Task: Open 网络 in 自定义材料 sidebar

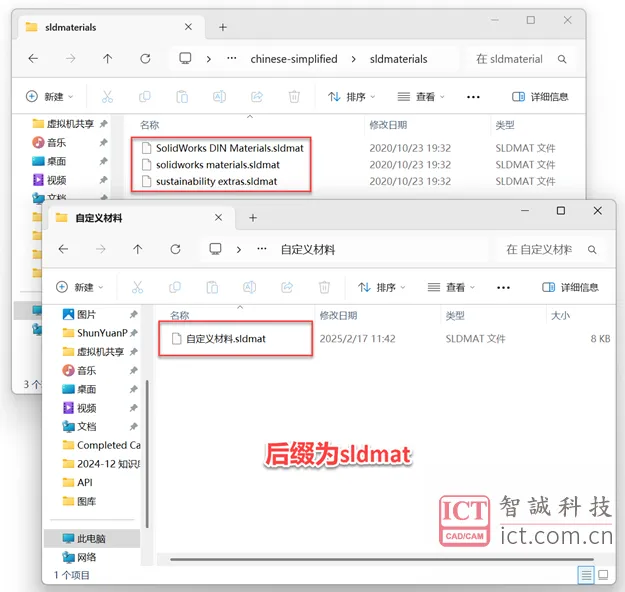Action: coord(79,557)
